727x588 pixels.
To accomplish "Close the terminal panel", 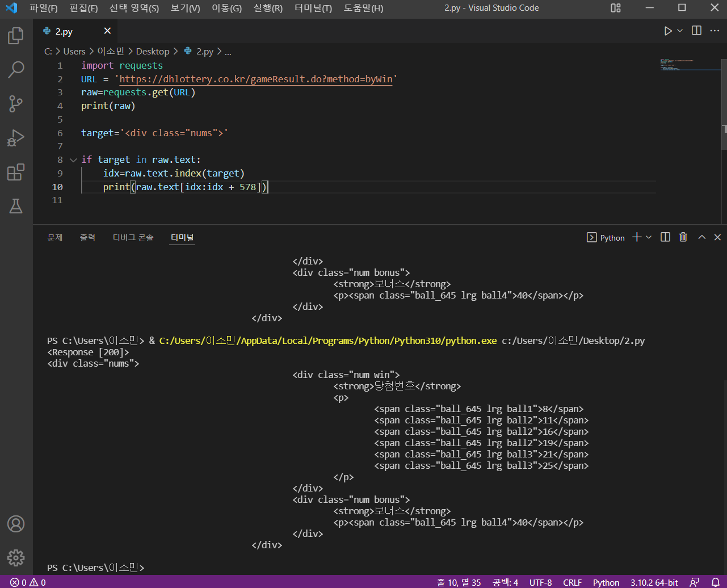I will tap(717, 237).
